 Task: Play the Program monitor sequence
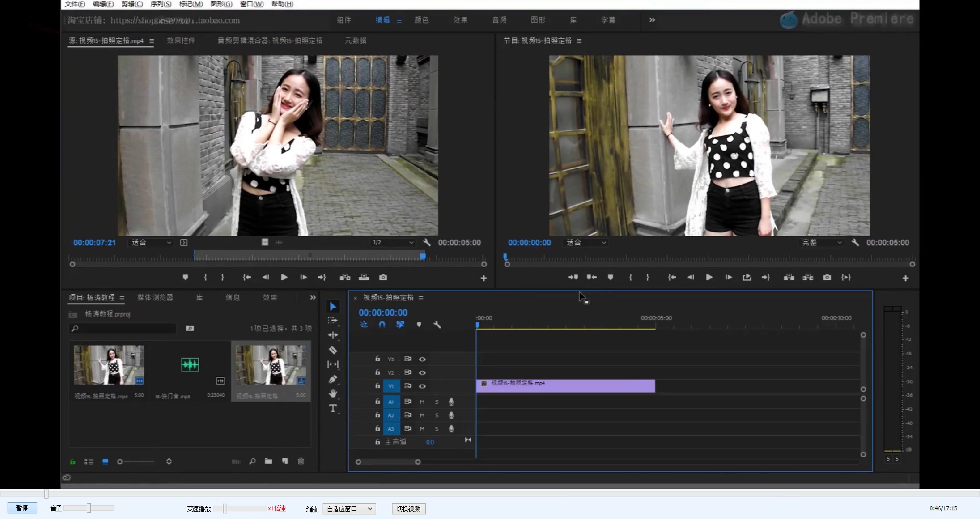click(x=709, y=277)
